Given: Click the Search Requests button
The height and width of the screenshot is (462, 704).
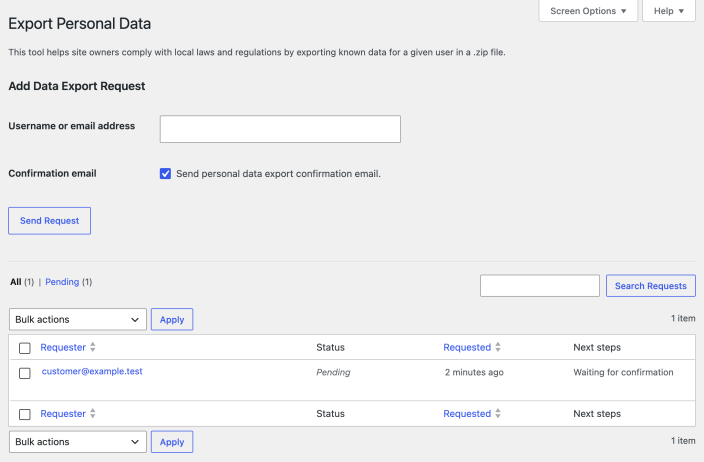Looking at the screenshot, I should pos(651,286).
